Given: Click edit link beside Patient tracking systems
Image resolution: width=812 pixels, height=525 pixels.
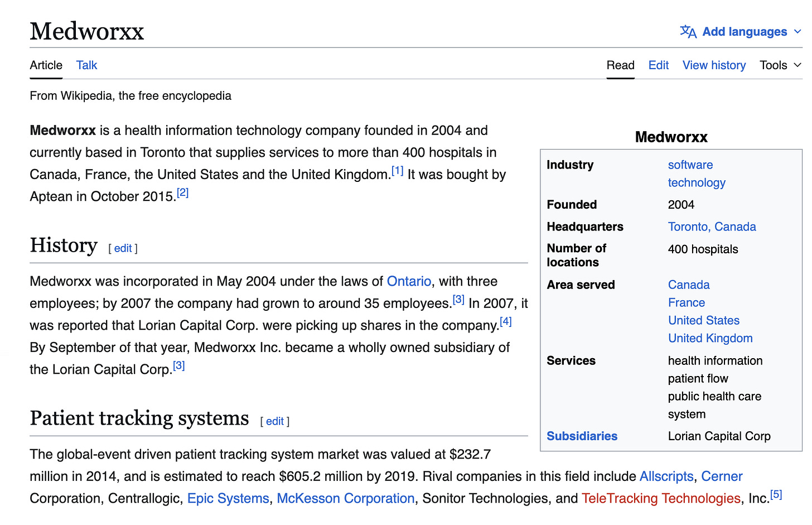Looking at the screenshot, I should click(x=275, y=421).
